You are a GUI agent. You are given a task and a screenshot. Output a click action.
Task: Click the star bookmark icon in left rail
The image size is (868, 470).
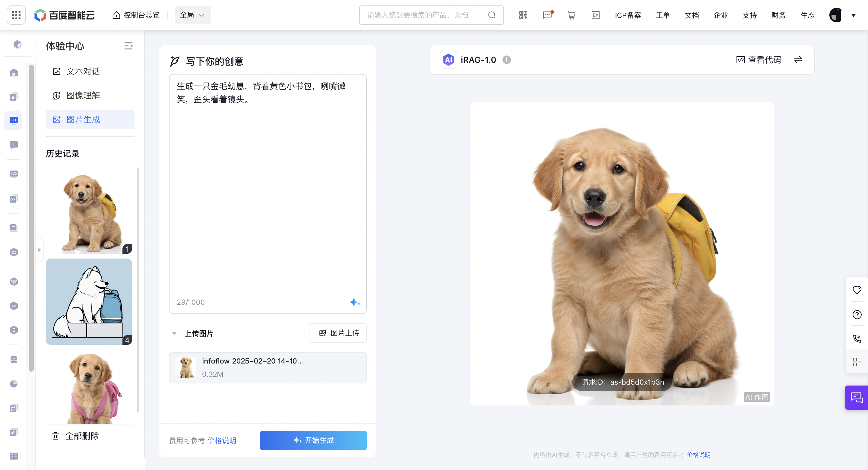[x=14, y=97]
